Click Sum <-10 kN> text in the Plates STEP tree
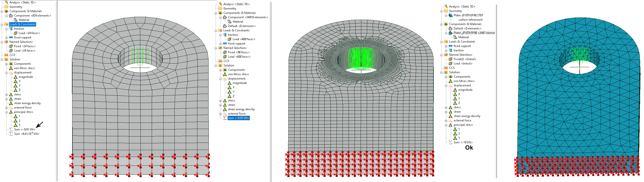This screenshot has width=644, height=182. point(463,142)
